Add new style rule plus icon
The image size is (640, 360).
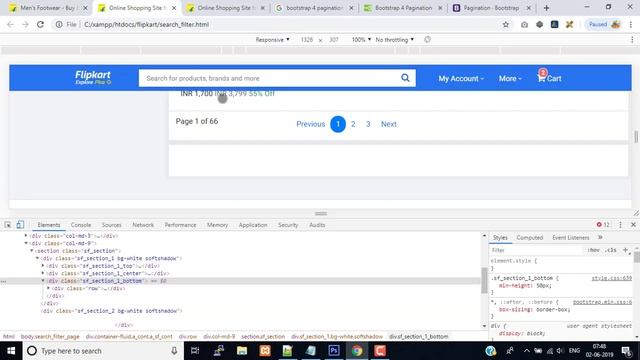click(x=625, y=250)
